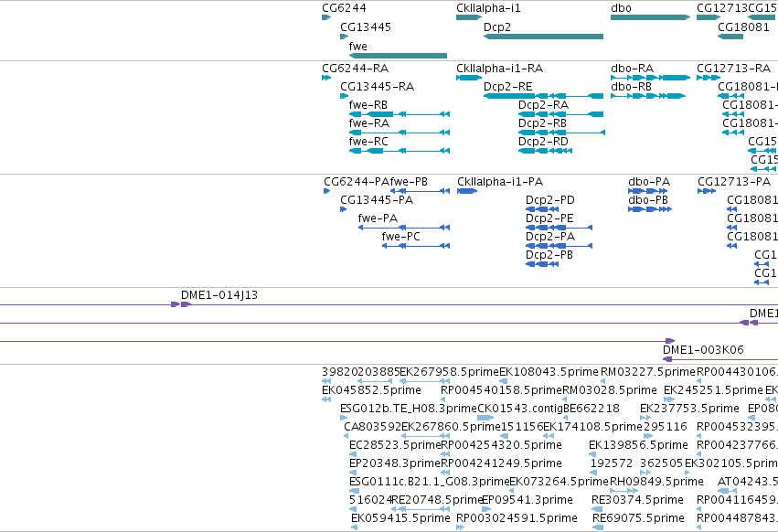This screenshot has height=532, width=778.
Task: Click EST EK237753.5prime label
Action: [x=689, y=409]
